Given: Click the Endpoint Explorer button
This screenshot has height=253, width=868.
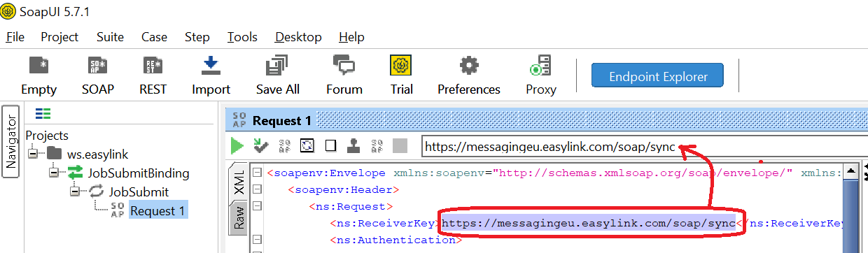Looking at the screenshot, I should [x=657, y=76].
